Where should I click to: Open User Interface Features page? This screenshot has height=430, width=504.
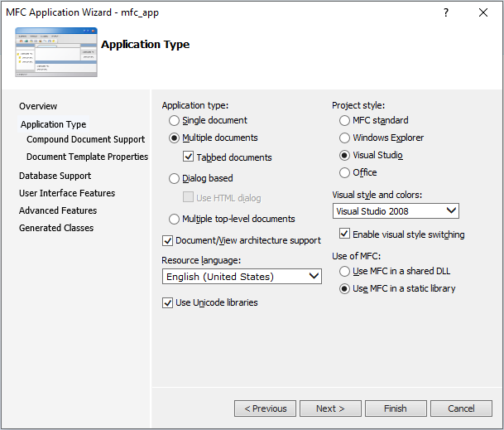click(67, 193)
